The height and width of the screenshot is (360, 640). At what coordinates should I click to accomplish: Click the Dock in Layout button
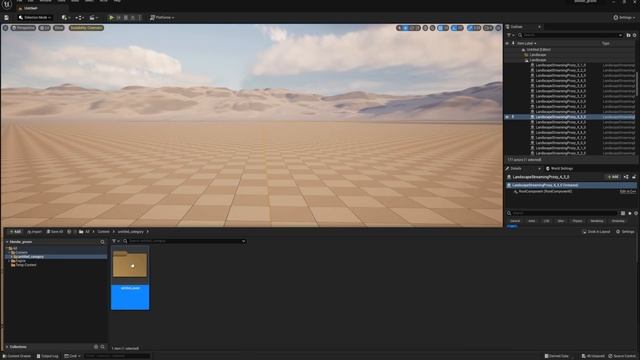(596, 231)
